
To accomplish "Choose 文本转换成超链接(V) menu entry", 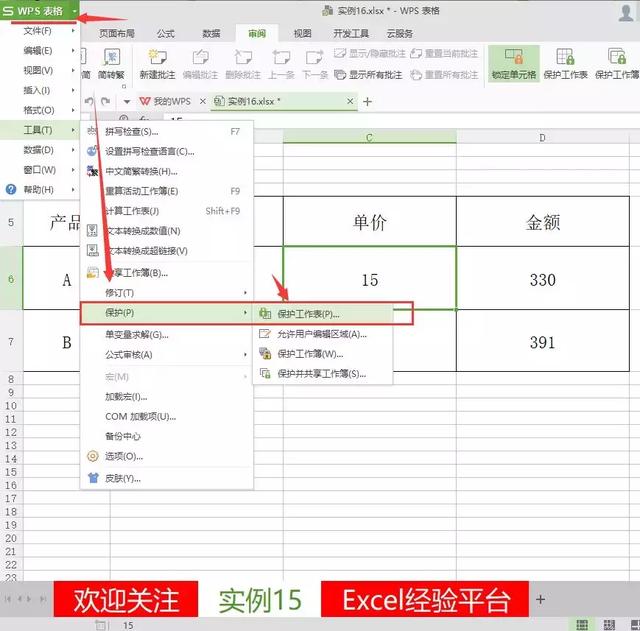I will point(167,251).
